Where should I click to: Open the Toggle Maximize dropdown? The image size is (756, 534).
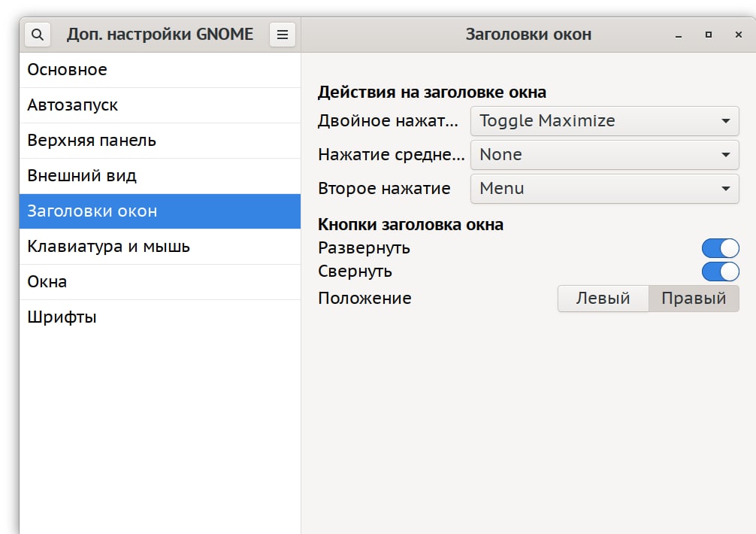tap(604, 121)
